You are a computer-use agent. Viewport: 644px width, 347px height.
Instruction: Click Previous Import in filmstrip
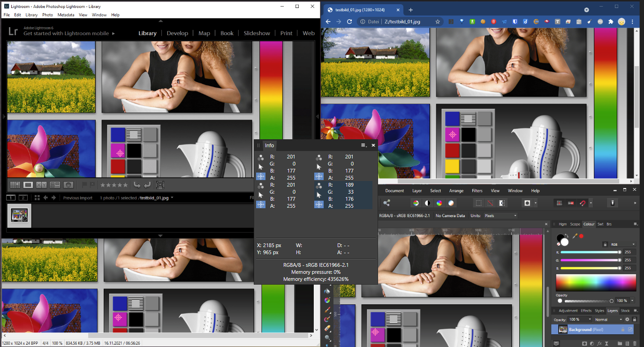78,198
